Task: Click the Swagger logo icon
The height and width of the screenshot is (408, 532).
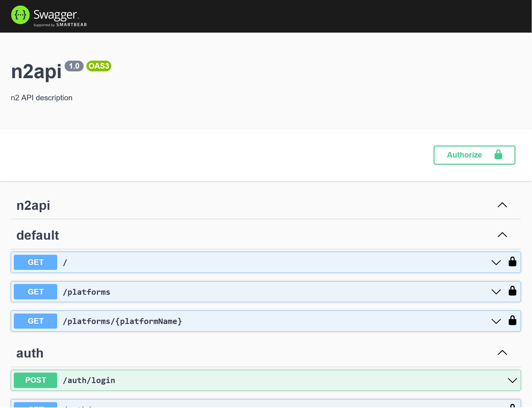Action: pyautogui.click(x=20, y=15)
